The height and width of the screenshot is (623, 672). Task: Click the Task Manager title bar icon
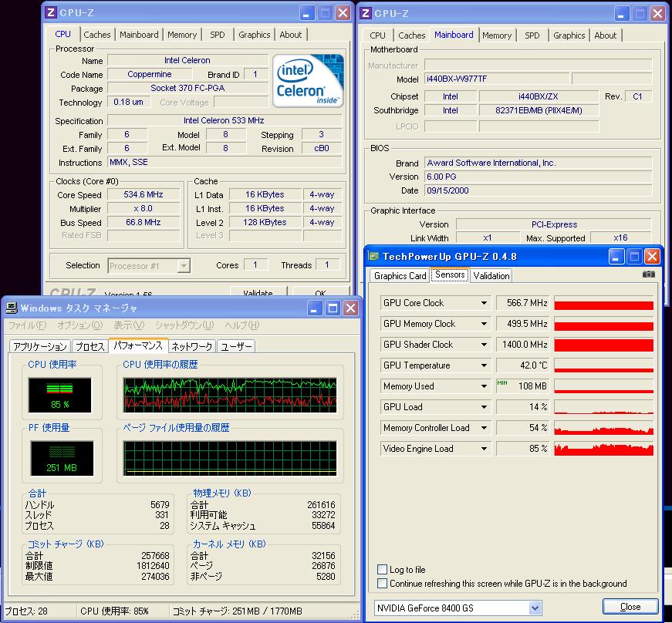point(12,308)
